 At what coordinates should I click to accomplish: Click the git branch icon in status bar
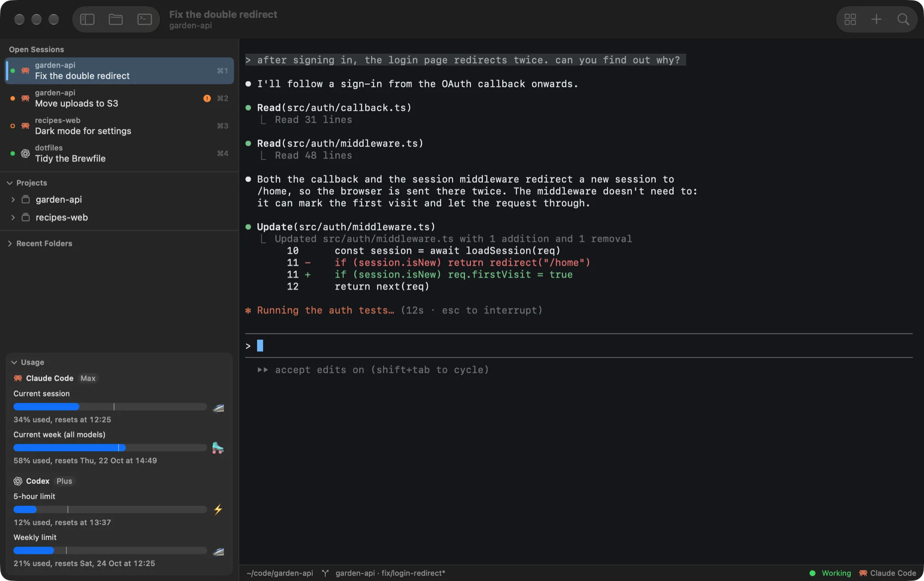coord(325,573)
